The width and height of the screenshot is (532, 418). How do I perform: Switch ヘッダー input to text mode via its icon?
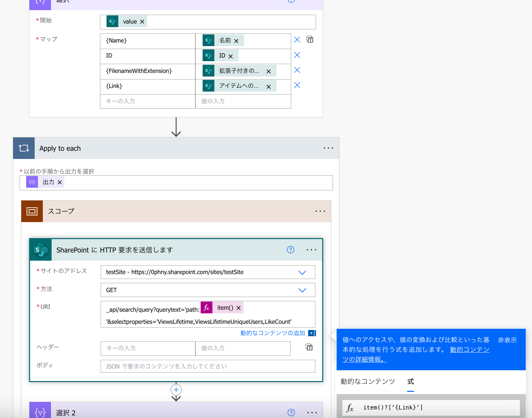click(x=309, y=347)
